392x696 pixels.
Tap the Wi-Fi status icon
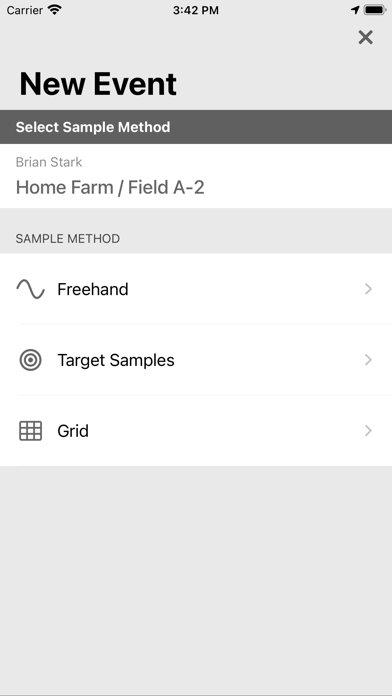(x=55, y=10)
